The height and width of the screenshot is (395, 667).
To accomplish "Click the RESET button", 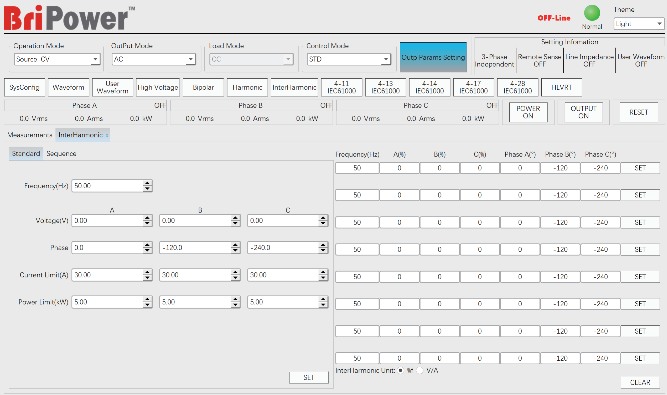I will pyautogui.click(x=638, y=112).
